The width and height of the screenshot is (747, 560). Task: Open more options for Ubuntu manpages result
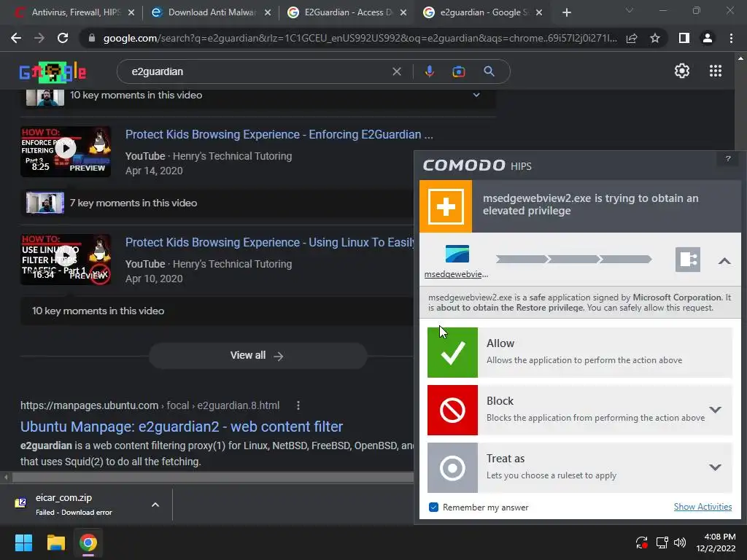tap(298, 405)
